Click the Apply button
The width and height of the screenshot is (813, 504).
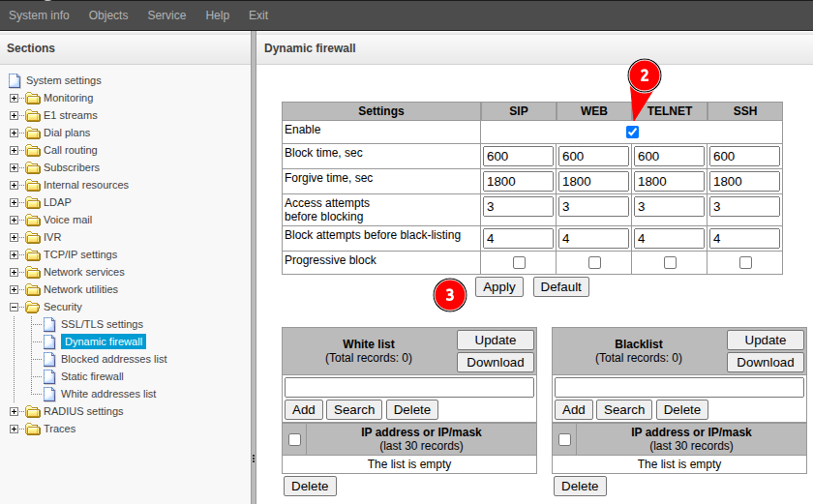(x=499, y=287)
